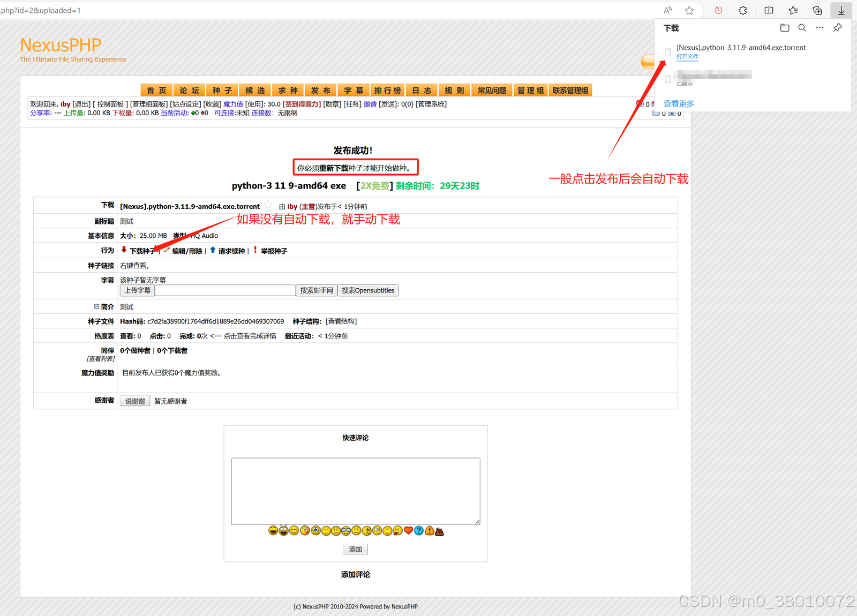Open the 排行榜 navigation tab
Screen dimensions: 857x616
pos(387,91)
